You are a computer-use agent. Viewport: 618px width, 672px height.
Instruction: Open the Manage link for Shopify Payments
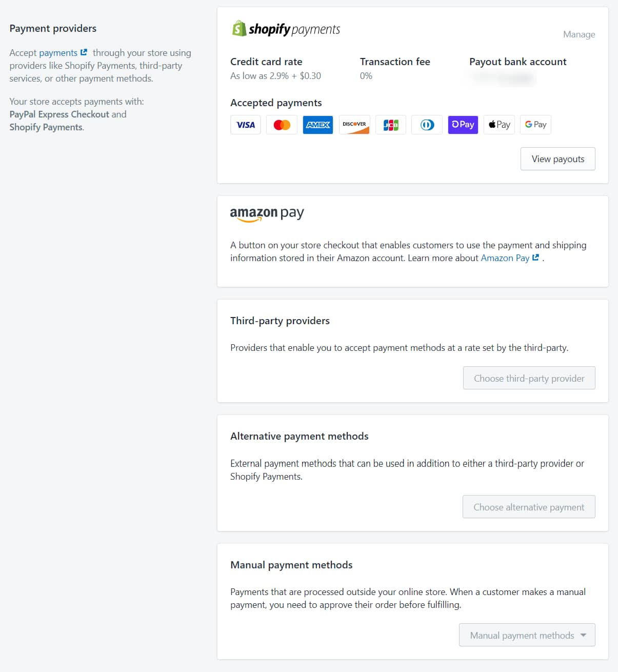(579, 34)
